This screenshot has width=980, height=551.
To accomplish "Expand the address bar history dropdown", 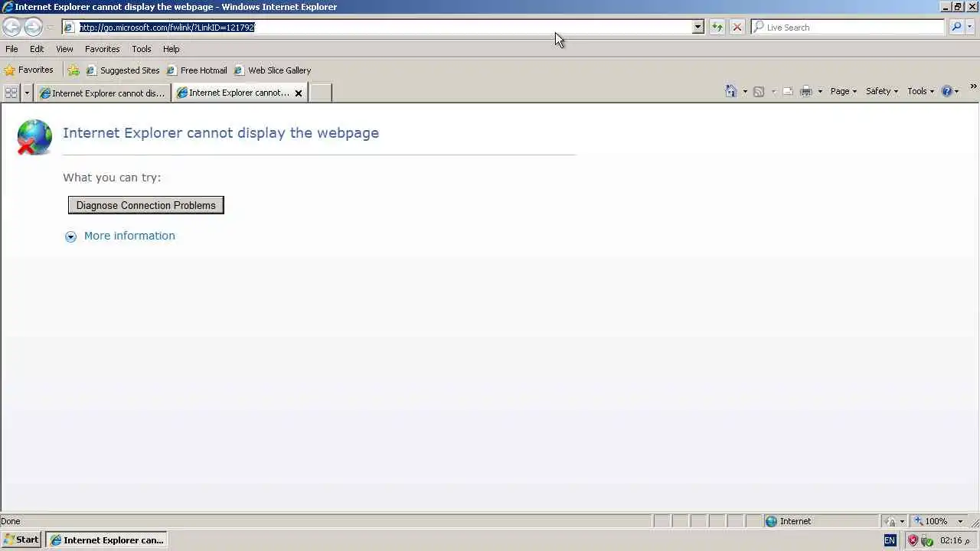I will (697, 27).
